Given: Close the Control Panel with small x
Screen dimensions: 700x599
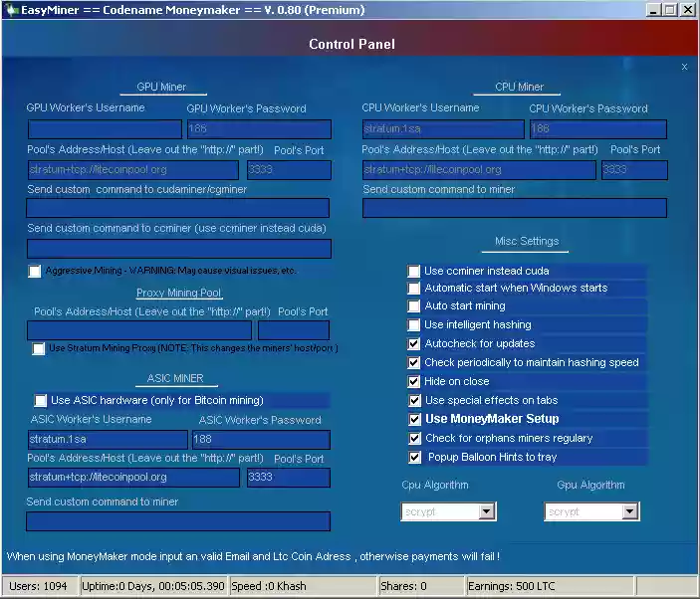Looking at the screenshot, I should [684, 67].
